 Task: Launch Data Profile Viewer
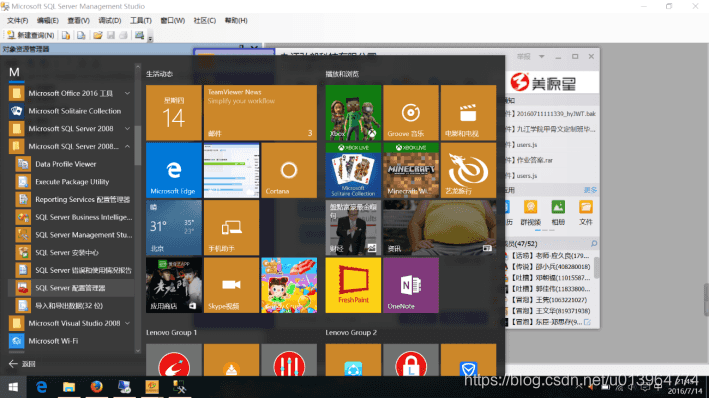pyautogui.click(x=74, y=164)
